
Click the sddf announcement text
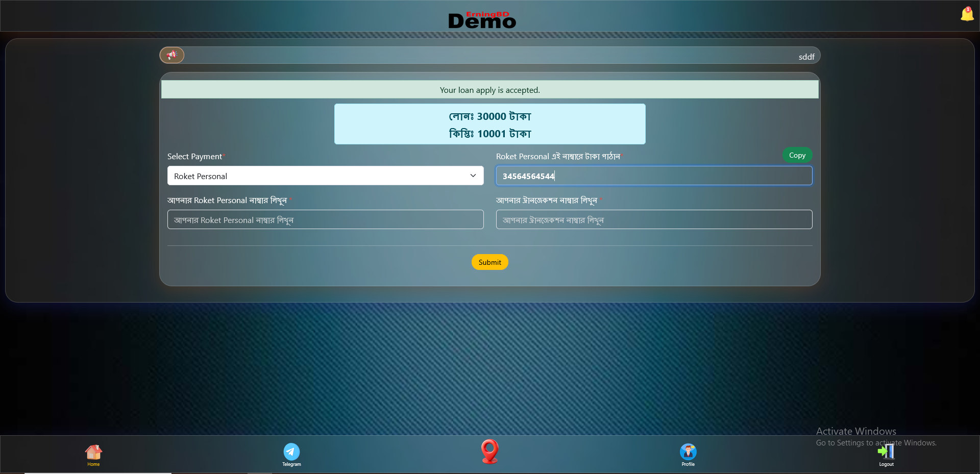pyautogui.click(x=806, y=57)
